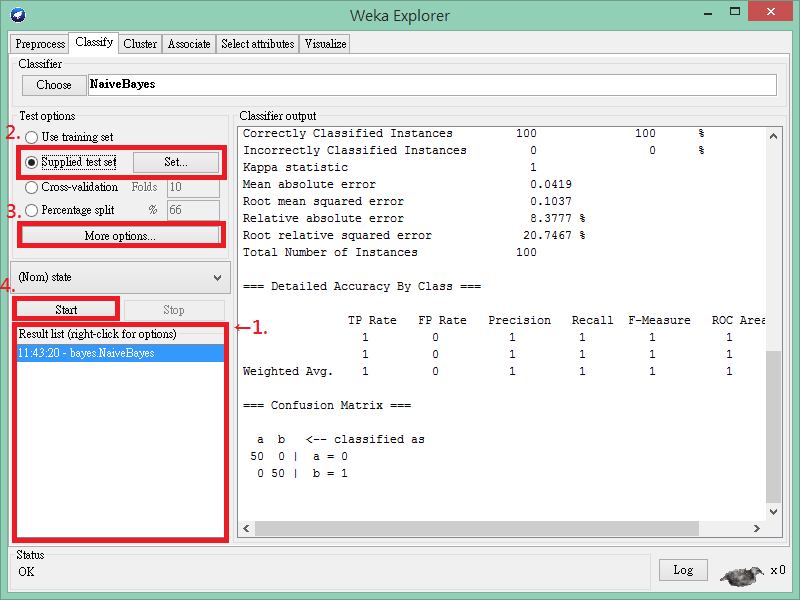This screenshot has width=800, height=600.
Task: Click the percentage split value field
Action: point(193,210)
